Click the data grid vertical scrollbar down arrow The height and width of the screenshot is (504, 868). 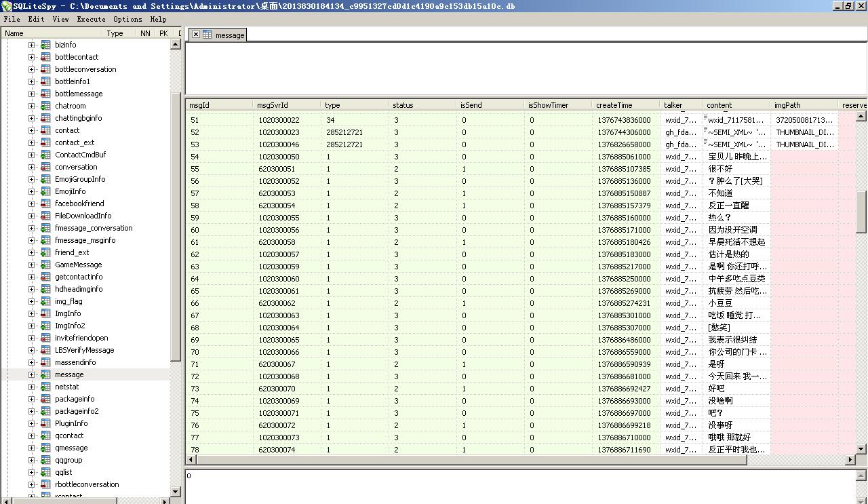click(x=861, y=449)
